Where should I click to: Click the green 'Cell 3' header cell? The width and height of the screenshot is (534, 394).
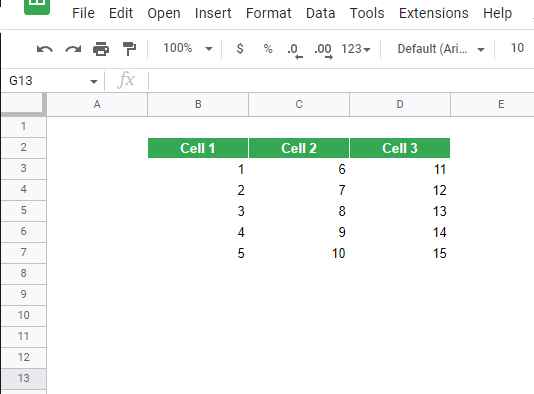(x=400, y=148)
